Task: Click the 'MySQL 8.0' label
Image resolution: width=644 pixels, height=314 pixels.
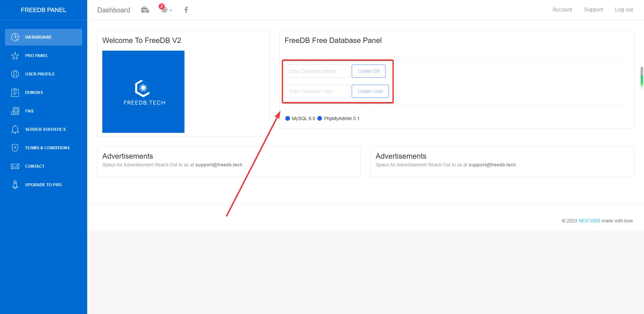Action: tap(304, 118)
